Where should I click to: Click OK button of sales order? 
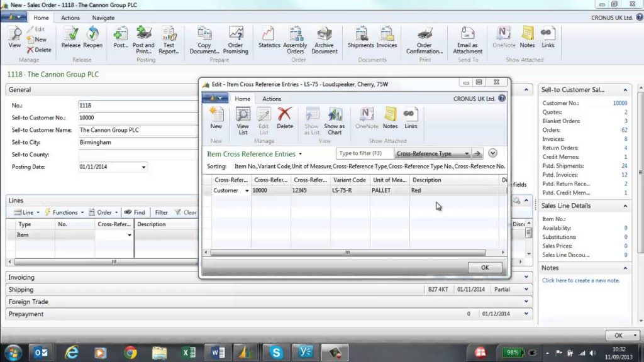click(x=618, y=336)
